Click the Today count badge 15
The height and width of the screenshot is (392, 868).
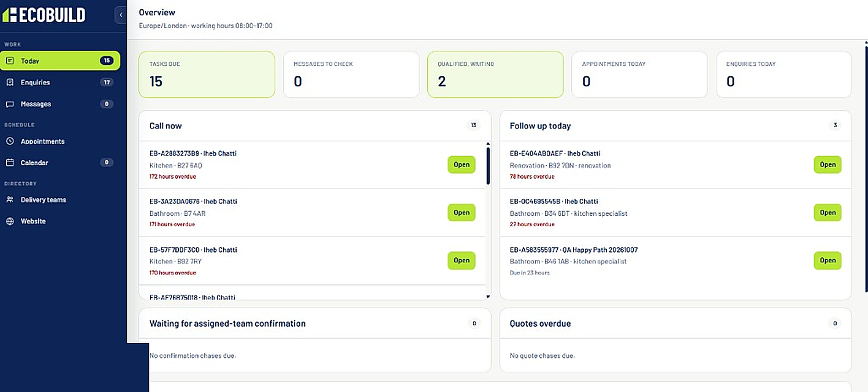(x=106, y=61)
